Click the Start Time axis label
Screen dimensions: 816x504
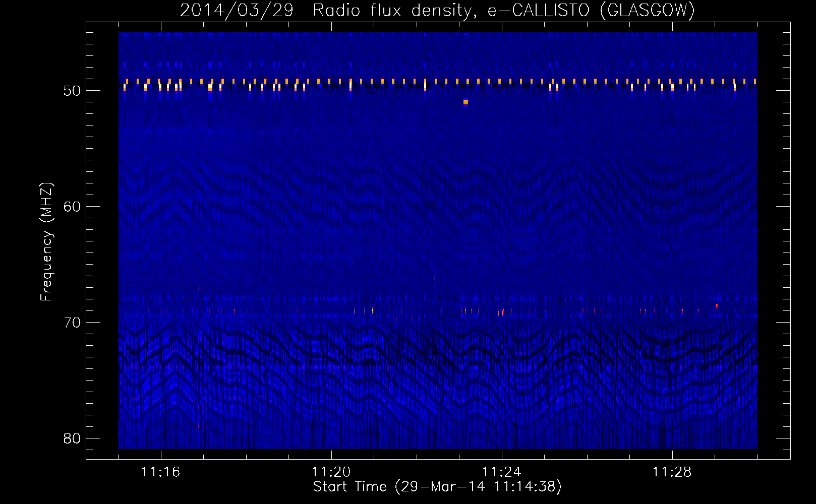coord(437,487)
